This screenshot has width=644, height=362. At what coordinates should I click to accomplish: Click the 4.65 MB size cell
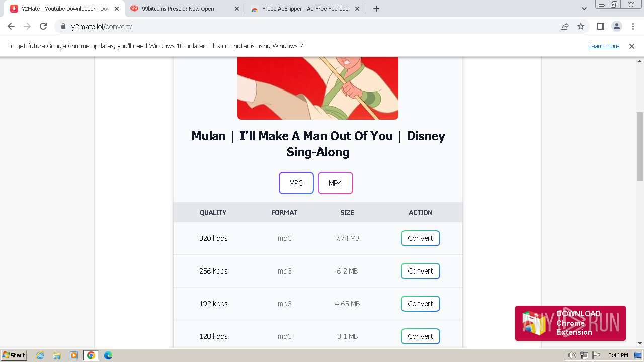click(x=347, y=304)
